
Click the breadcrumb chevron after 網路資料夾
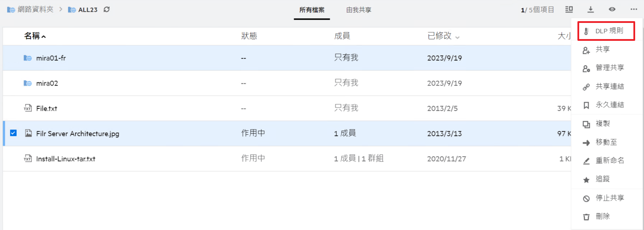pos(61,10)
